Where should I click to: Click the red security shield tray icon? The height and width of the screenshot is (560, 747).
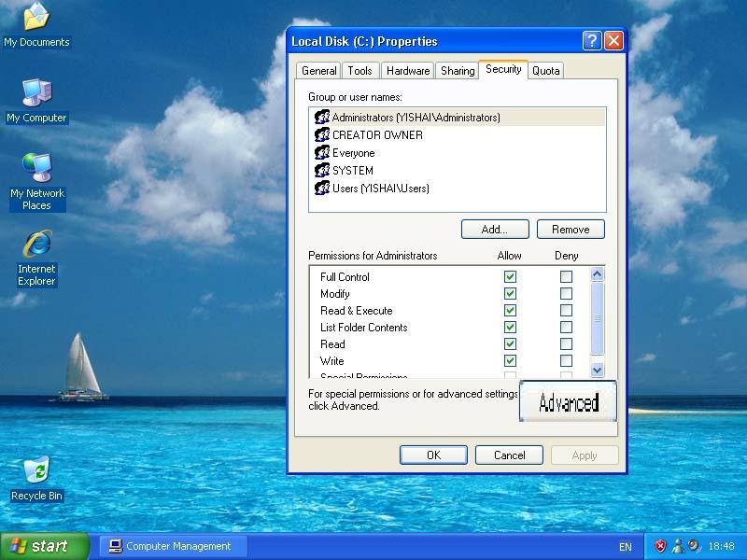660,546
